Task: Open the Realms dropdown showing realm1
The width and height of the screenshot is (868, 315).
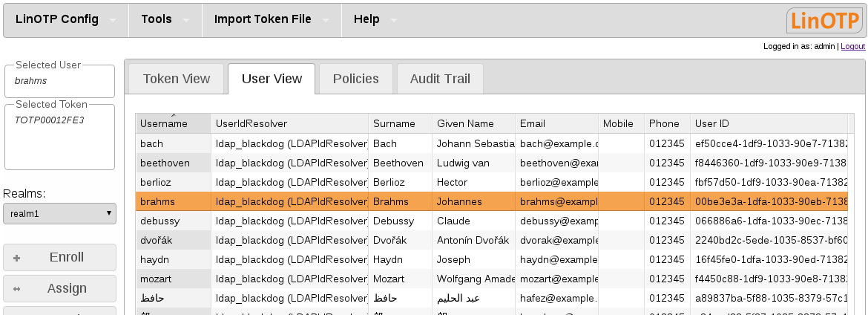Action: [x=59, y=213]
